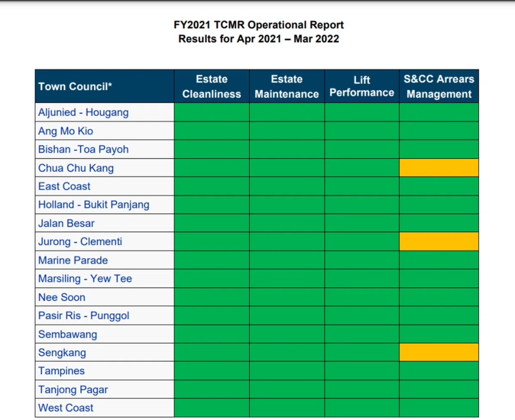Click the Aljunied - Hougang town council name
Viewport: 515px width, 420px height.
[83, 112]
